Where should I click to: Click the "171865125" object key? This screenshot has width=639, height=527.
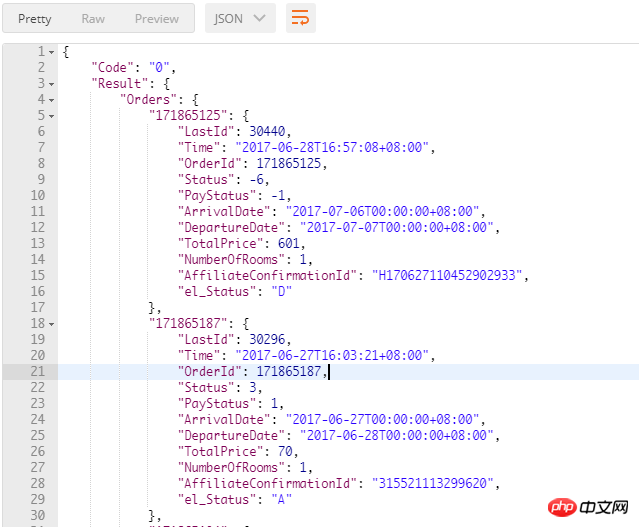(188, 115)
